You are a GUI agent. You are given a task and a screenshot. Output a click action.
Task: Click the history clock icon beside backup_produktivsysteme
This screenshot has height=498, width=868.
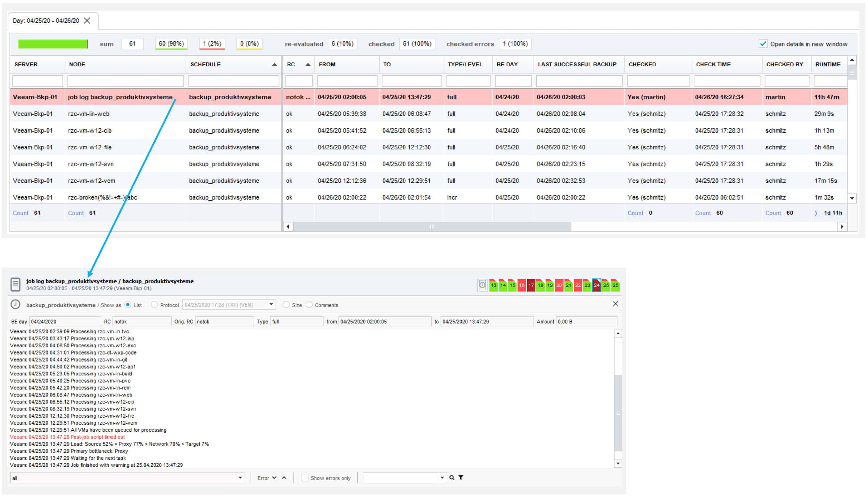point(15,305)
